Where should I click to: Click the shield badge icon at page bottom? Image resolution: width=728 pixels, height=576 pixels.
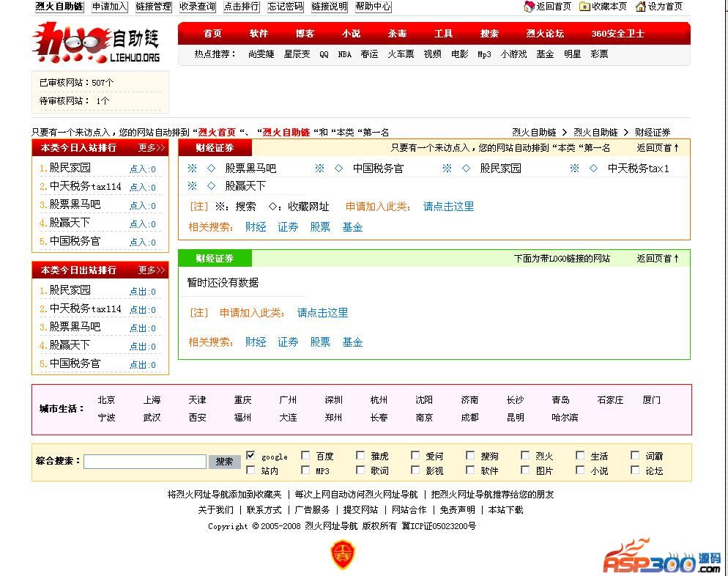pos(343,554)
